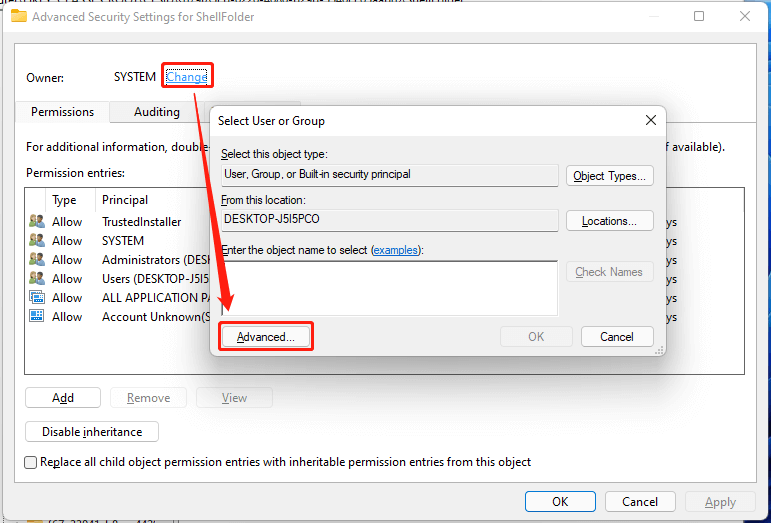Select the ALL APPLICATION PA entry
Screen dimensions: 771x523
tap(156, 298)
